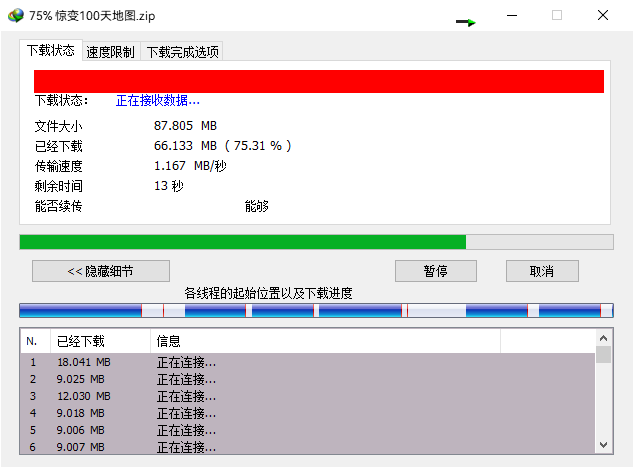
Task: Click the resume capability value 能够
Action: point(257,206)
